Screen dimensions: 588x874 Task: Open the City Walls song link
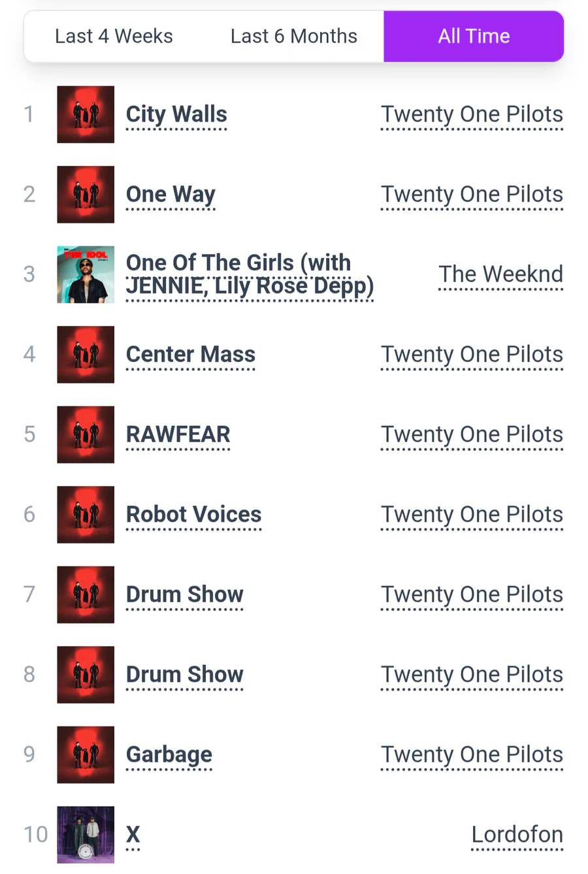point(176,114)
